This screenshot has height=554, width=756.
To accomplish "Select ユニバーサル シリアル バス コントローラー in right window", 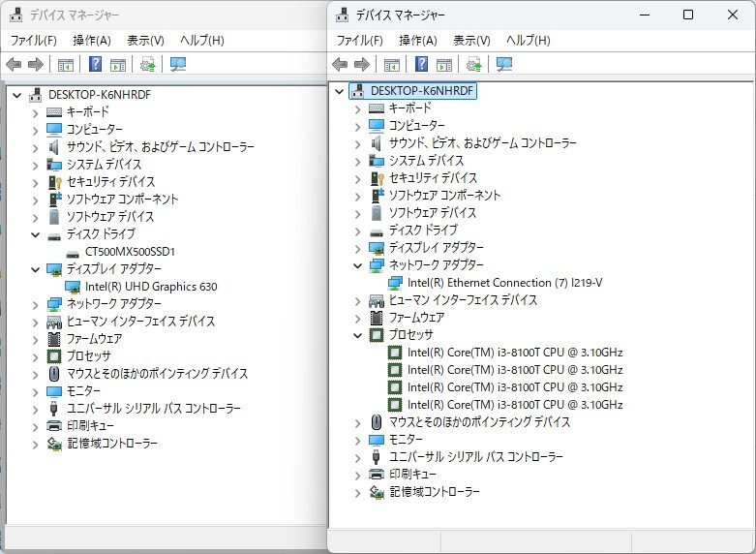I will pos(476,457).
